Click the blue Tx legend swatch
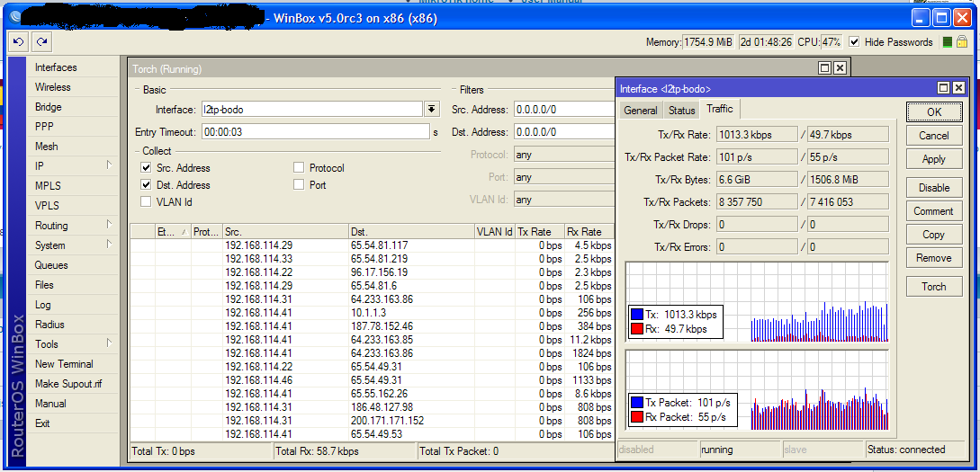The height and width of the screenshot is (472, 980). click(637, 314)
